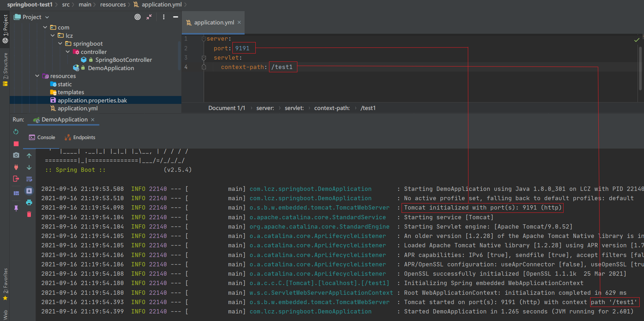Click the down arrow in console toolbar

tap(29, 168)
